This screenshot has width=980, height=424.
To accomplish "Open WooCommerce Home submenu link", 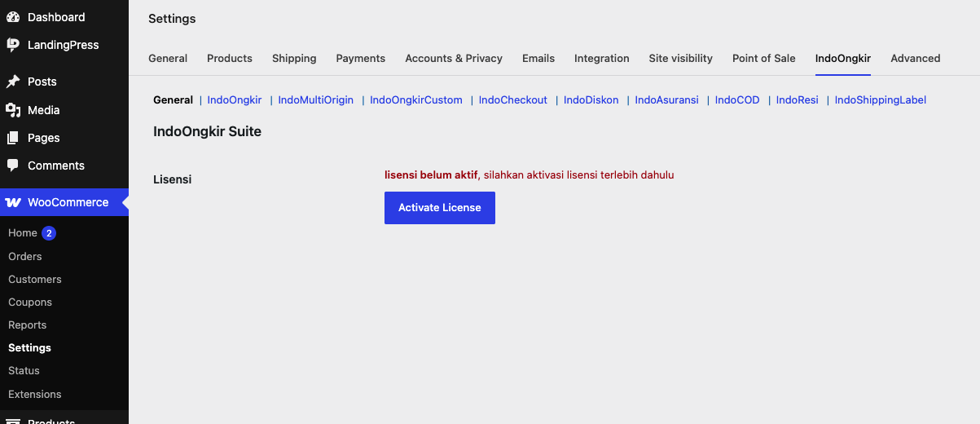I will point(23,233).
